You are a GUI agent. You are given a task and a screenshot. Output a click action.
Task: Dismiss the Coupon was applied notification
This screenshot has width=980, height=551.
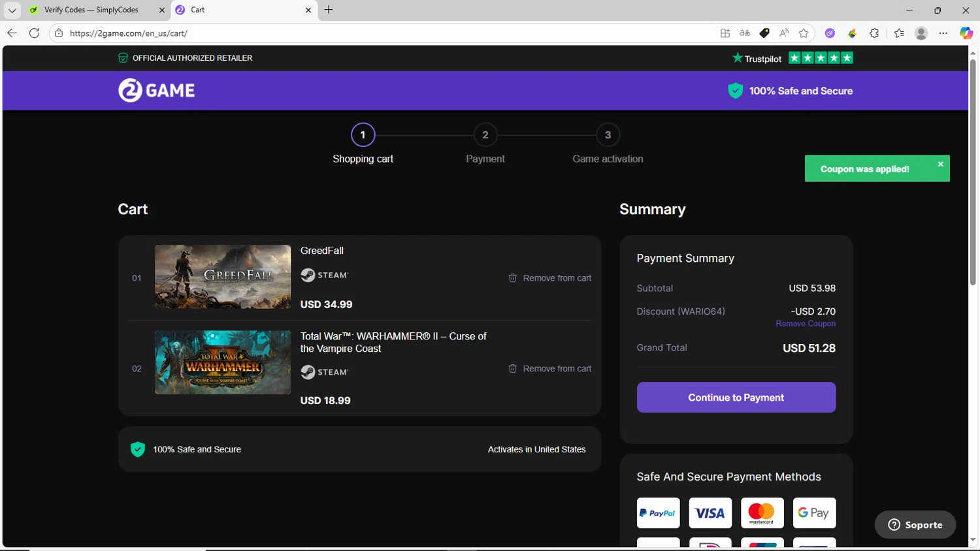[941, 164]
